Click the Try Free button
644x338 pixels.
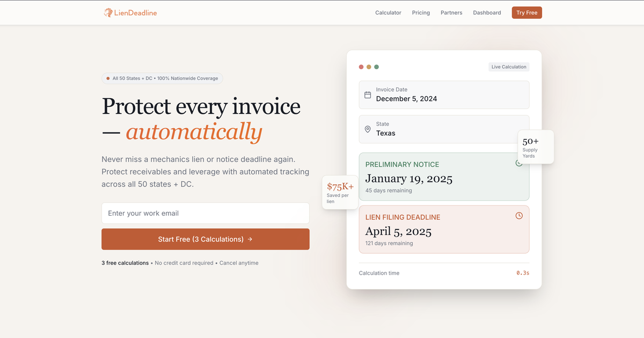(x=527, y=13)
